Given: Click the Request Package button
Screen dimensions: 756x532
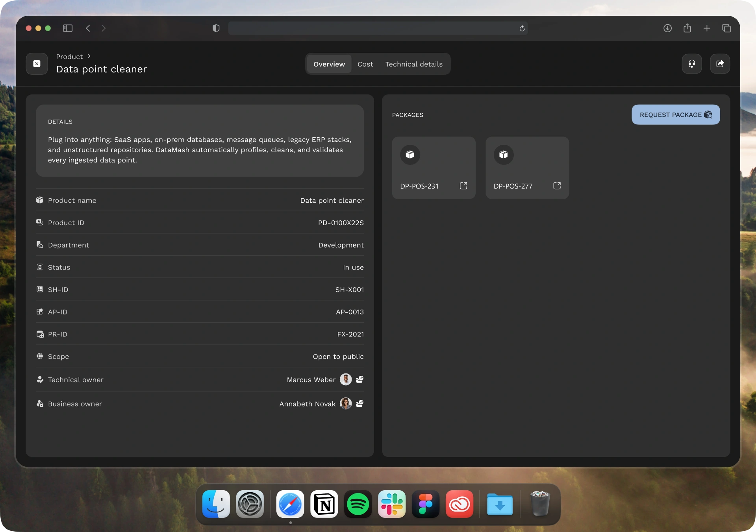Looking at the screenshot, I should [675, 115].
